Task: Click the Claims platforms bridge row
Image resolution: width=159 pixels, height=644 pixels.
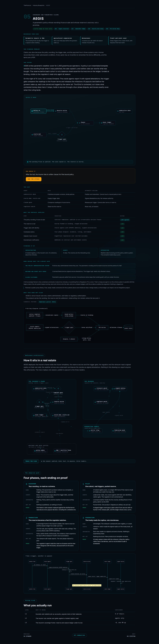Action: coord(79,277)
